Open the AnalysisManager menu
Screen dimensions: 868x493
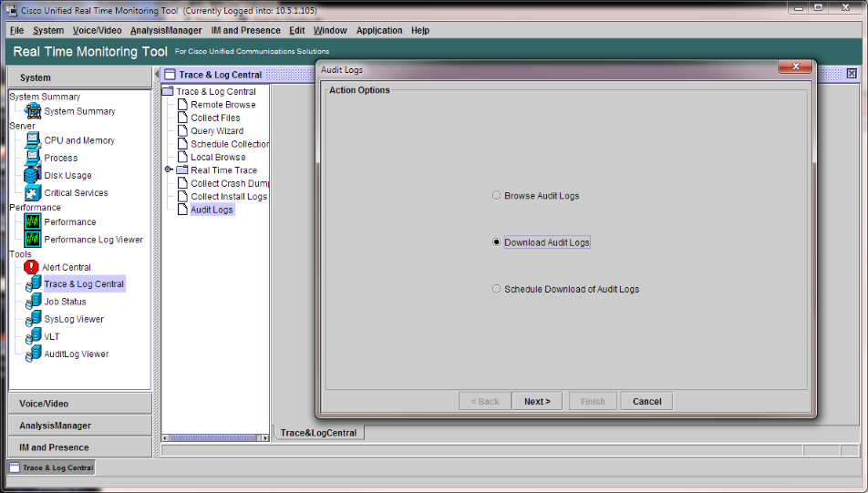click(166, 30)
